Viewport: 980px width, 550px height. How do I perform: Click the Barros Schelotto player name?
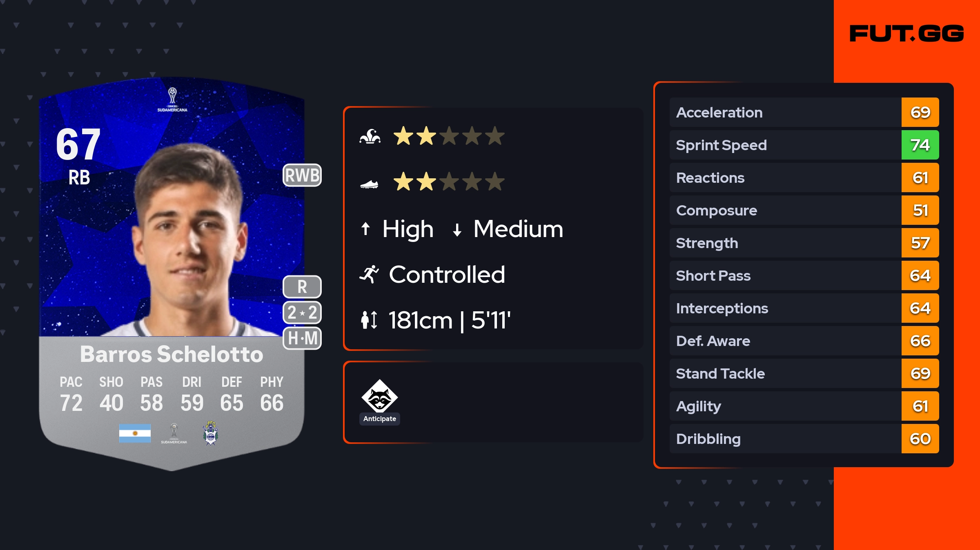(171, 354)
